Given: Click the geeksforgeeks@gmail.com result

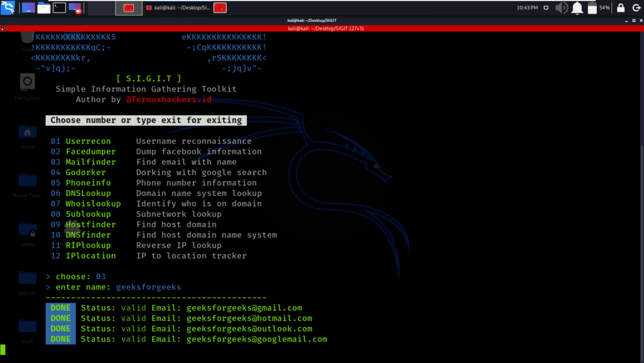Looking at the screenshot, I should pyautogui.click(x=244, y=308).
